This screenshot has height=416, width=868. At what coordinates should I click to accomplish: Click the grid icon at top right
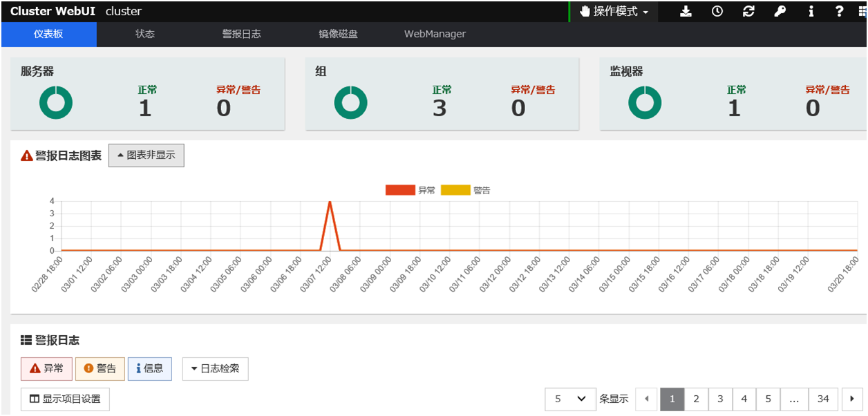pos(860,12)
